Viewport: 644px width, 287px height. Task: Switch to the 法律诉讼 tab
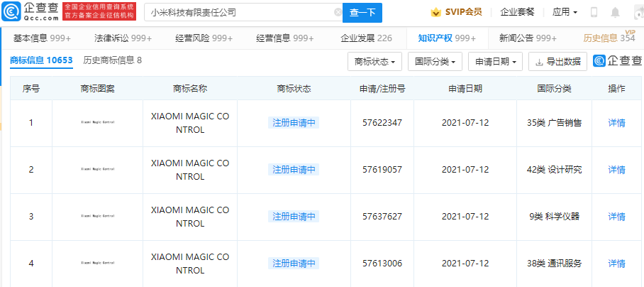[x=123, y=38]
